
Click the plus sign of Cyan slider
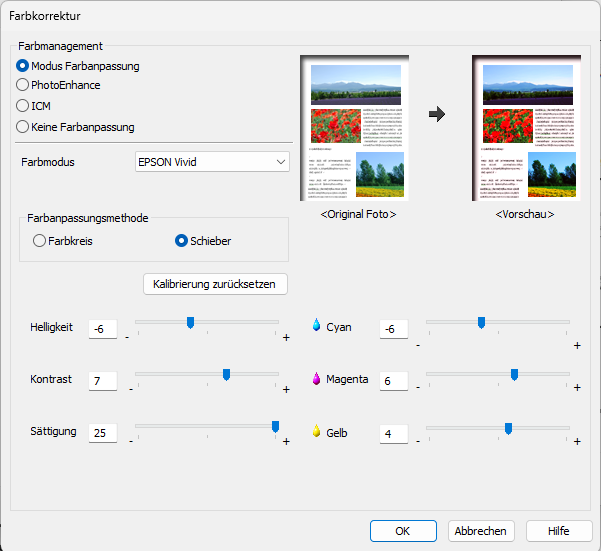pyautogui.click(x=577, y=346)
